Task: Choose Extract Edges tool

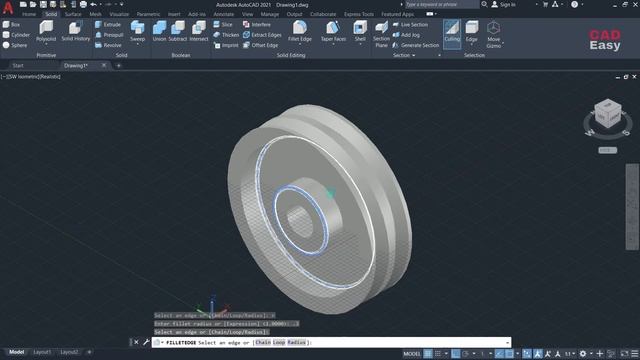Action: (262, 35)
